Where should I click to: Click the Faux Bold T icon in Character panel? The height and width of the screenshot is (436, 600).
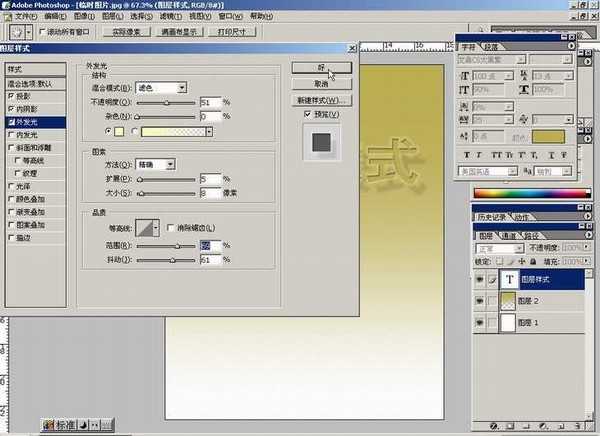coord(466,155)
